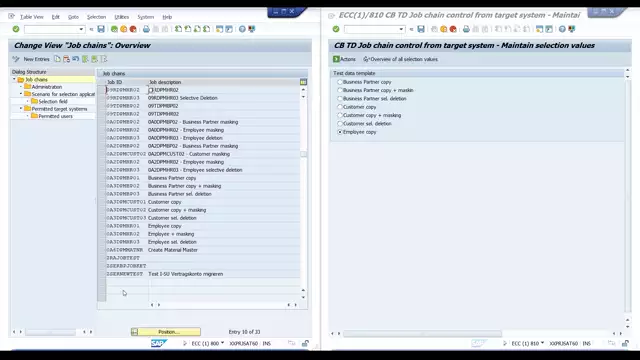Collapse Scenario for selection applicat tree node

pyautogui.click(x=21, y=94)
